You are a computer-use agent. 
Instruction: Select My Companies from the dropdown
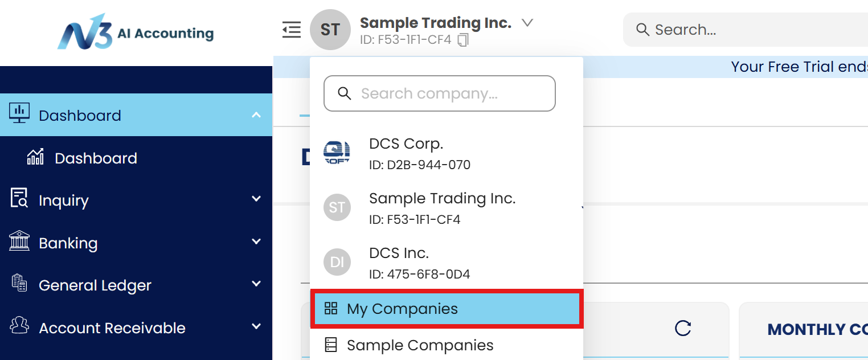tap(402, 309)
